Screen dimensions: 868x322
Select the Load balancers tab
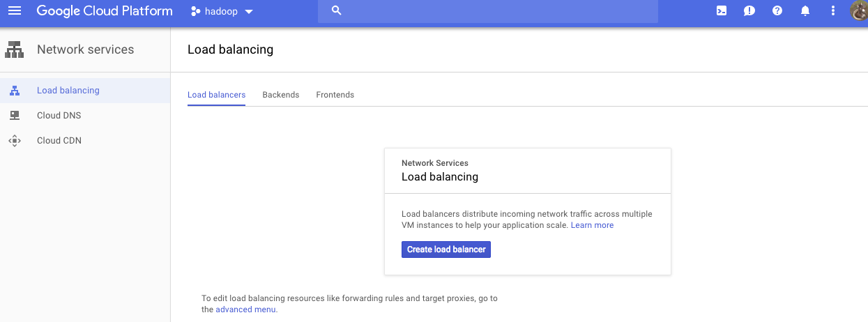216,95
